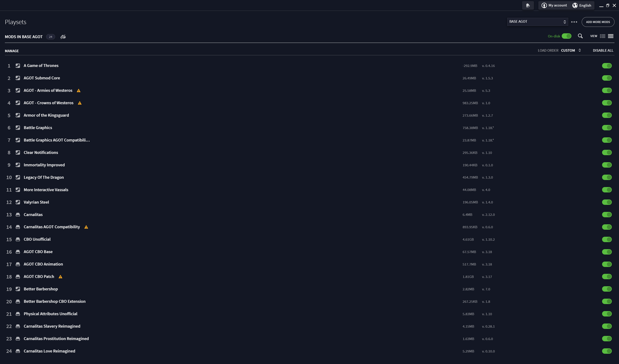Click the crossed-out cloud sync icon
Viewport: 619px width, 364px height.
coord(63,37)
